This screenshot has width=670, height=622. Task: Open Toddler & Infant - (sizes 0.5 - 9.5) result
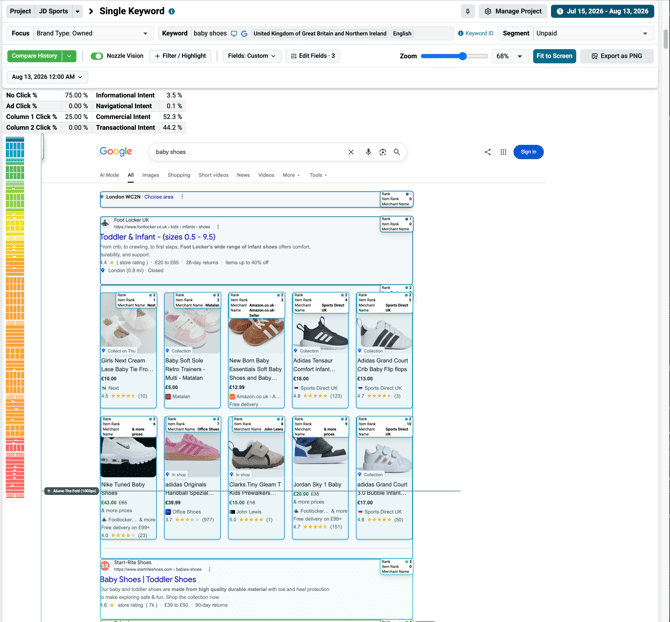158,237
